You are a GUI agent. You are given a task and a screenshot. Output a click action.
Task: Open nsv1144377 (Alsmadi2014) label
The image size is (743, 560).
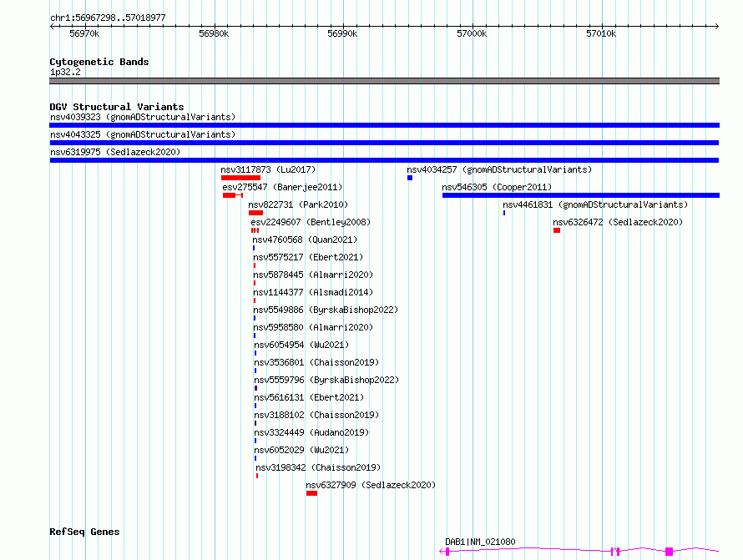click(313, 292)
